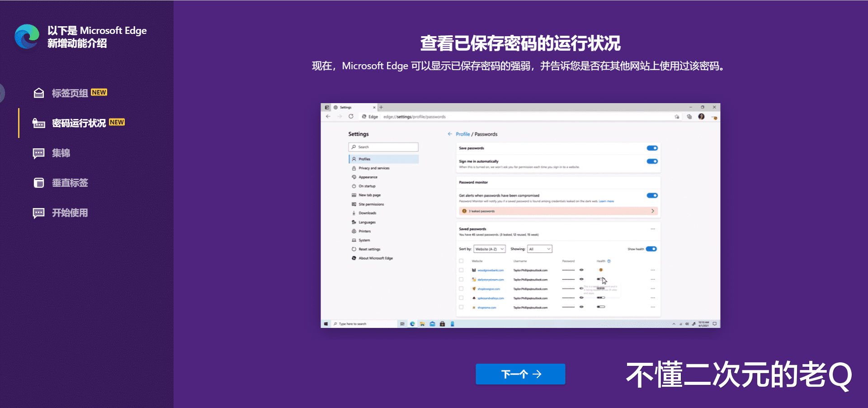Click the leaked health icon for woodgrovebank.com
The image size is (868, 408).
tap(601, 270)
